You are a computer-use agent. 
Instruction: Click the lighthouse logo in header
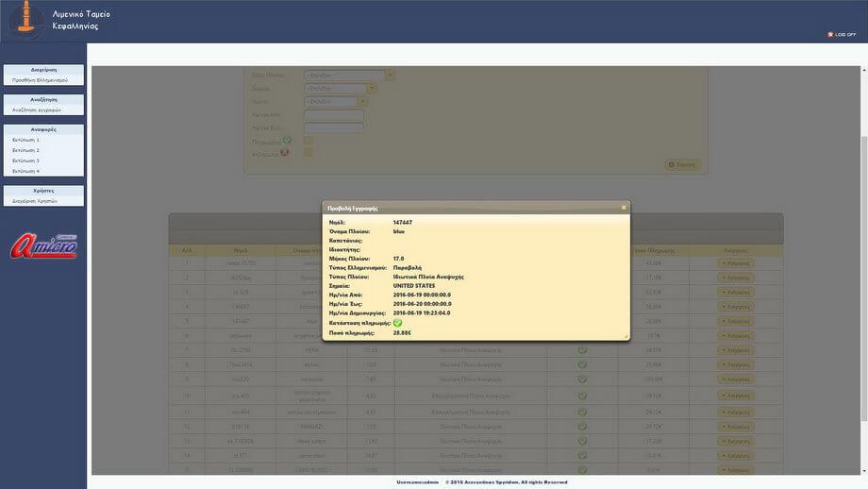pos(25,21)
